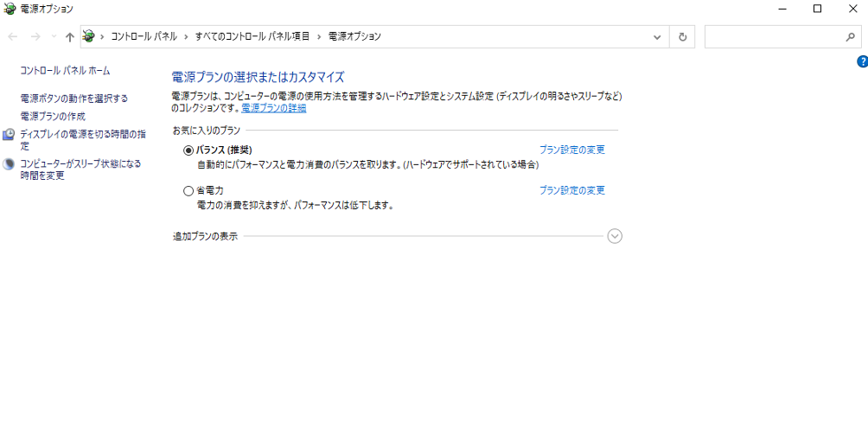
Task: Click the refresh button next to address bar
Action: click(682, 37)
